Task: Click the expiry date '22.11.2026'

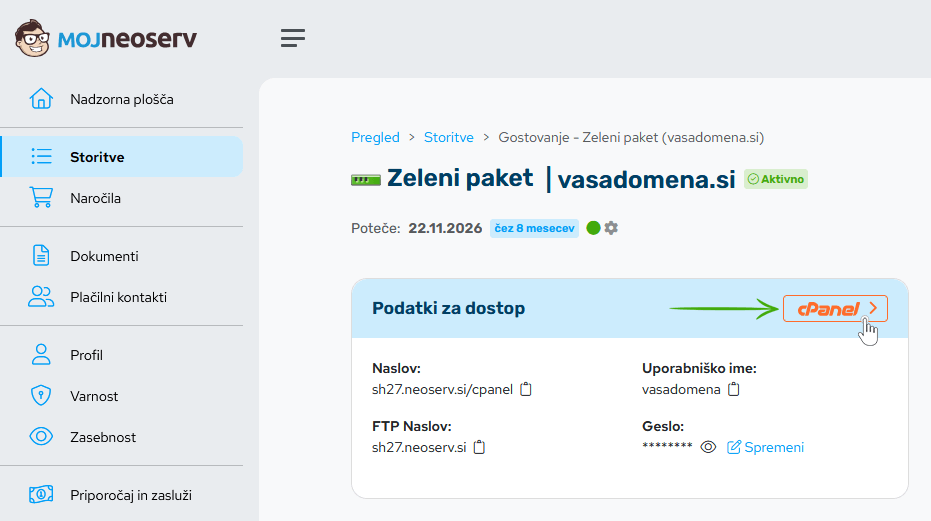Action: [x=445, y=228]
